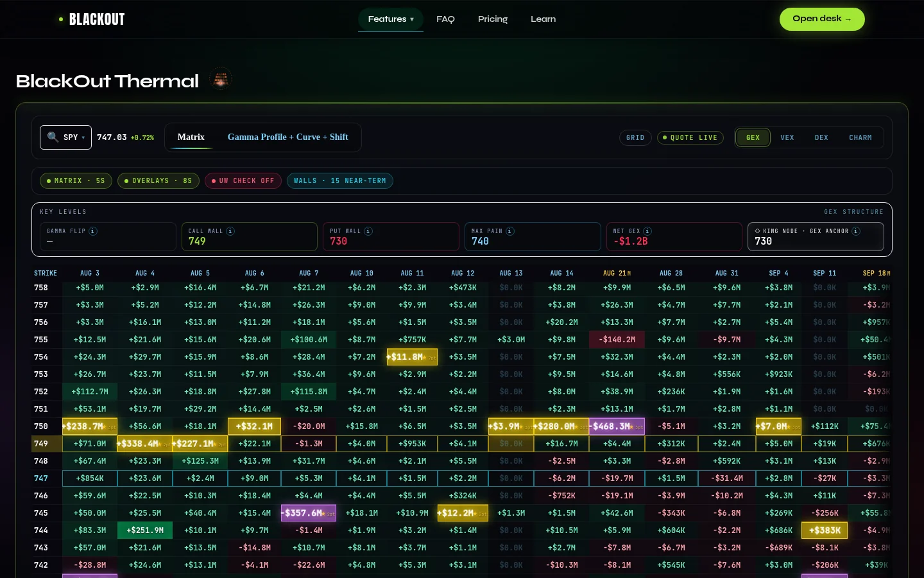The height and width of the screenshot is (578, 924).
Task: Click the purple -$468.3M cell
Action: pos(617,426)
